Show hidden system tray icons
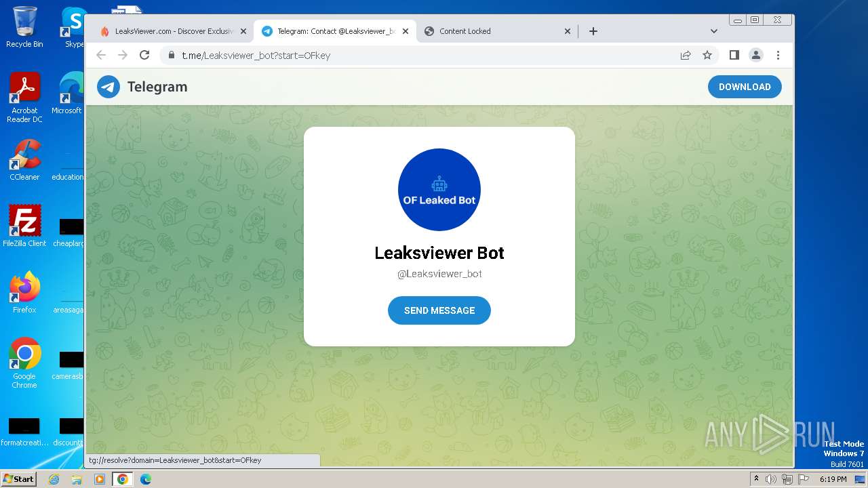Image resolution: width=868 pixels, height=488 pixels. click(756, 479)
